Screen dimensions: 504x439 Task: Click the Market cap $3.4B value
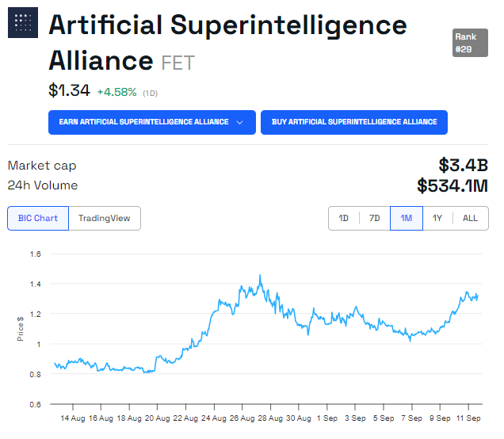464,165
